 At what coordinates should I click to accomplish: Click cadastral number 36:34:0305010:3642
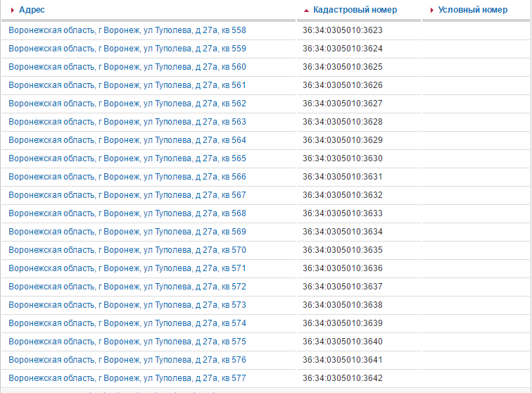(x=343, y=378)
